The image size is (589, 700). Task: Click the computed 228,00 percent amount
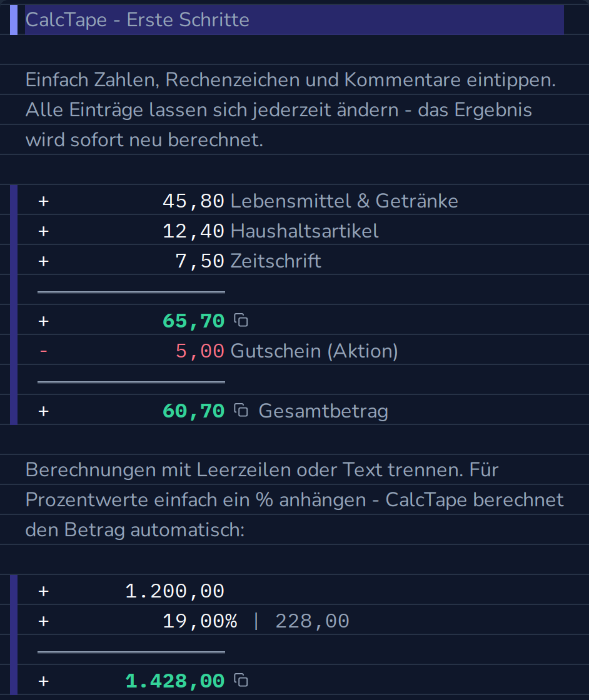pyautogui.click(x=312, y=621)
